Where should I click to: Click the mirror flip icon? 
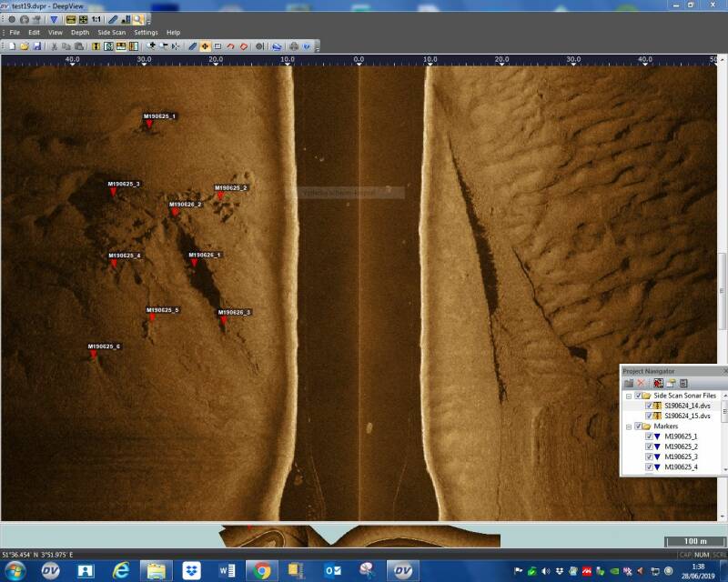tap(176, 46)
